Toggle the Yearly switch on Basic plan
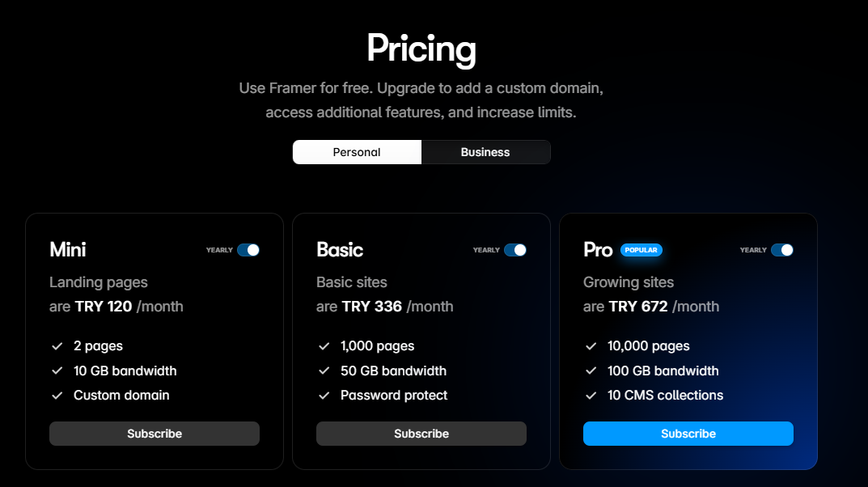The width and height of the screenshot is (868, 487). coord(514,250)
